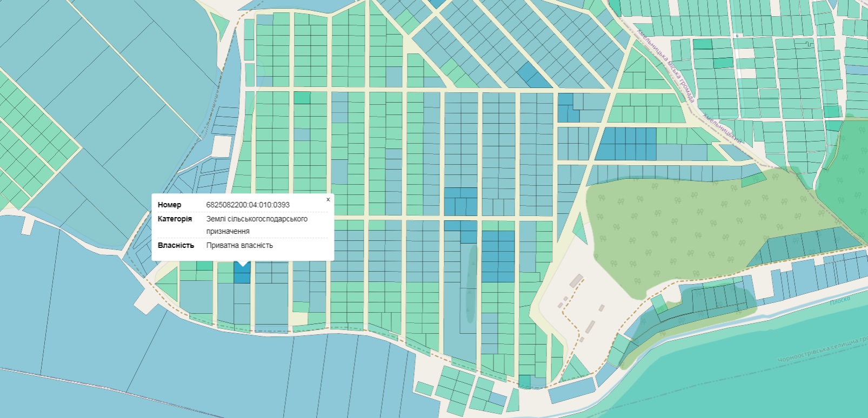Click the Категорія field label
The height and width of the screenshot is (418, 868).
coord(175,219)
